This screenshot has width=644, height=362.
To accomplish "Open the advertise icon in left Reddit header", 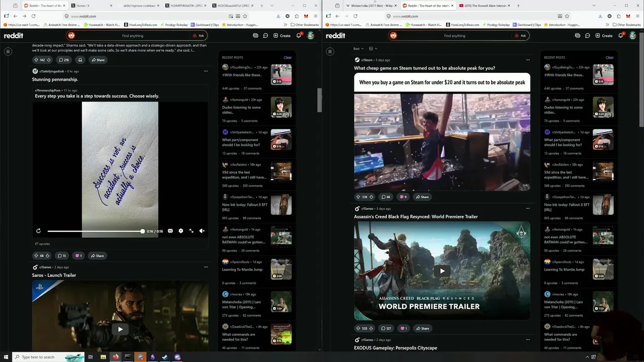I will click(256, 36).
